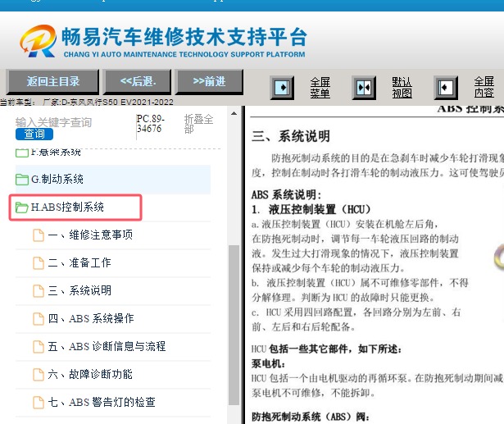Click 默认视图 label link
The image size is (504, 424).
402,88
